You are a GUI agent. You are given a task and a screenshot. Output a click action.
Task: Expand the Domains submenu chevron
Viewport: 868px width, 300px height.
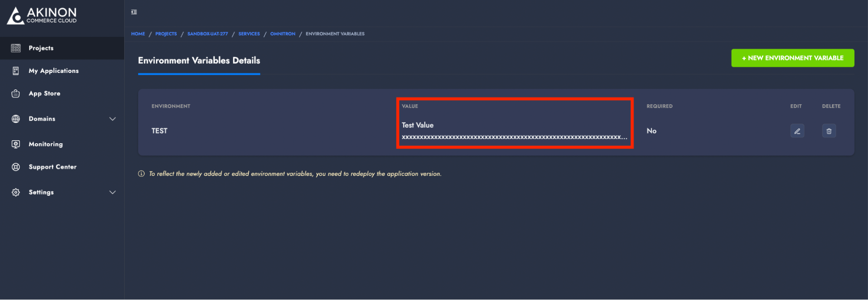click(x=112, y=119)
